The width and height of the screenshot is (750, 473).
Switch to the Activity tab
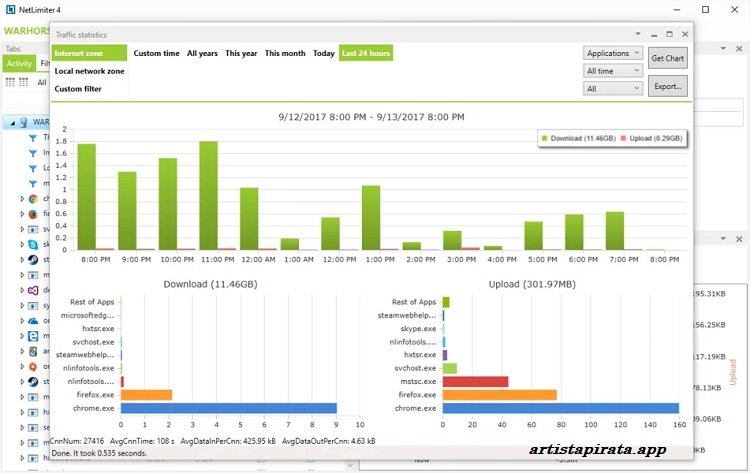pyautogui.click(x=18, y=63)
